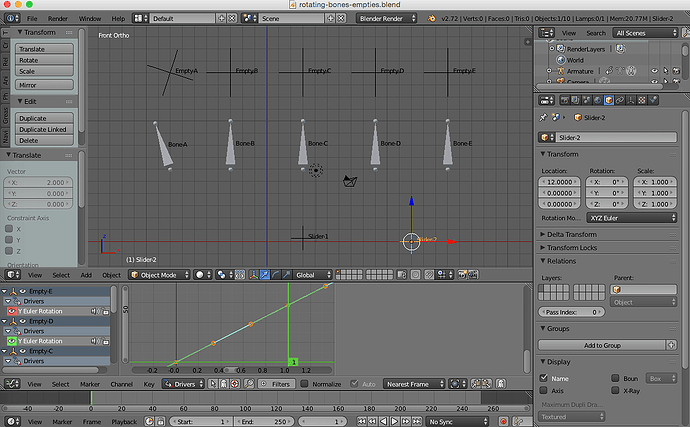Open the No Sync playback dropdown

458,421
